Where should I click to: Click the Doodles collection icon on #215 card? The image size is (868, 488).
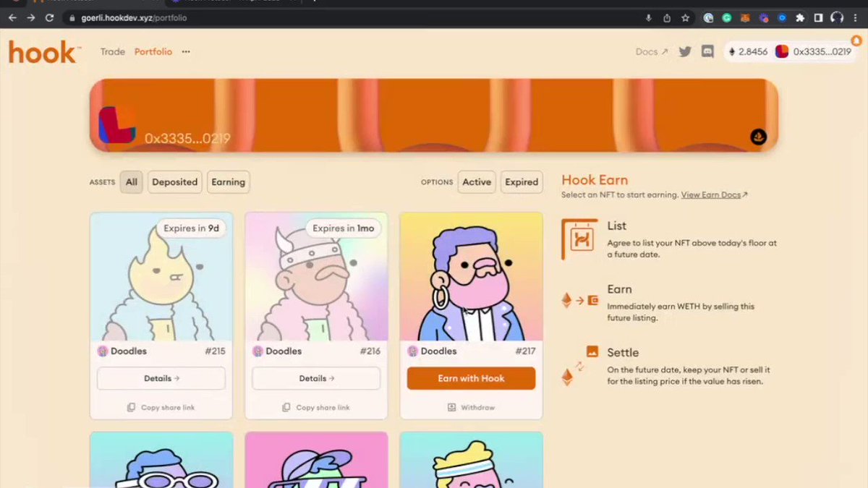[x=103, y=351]
